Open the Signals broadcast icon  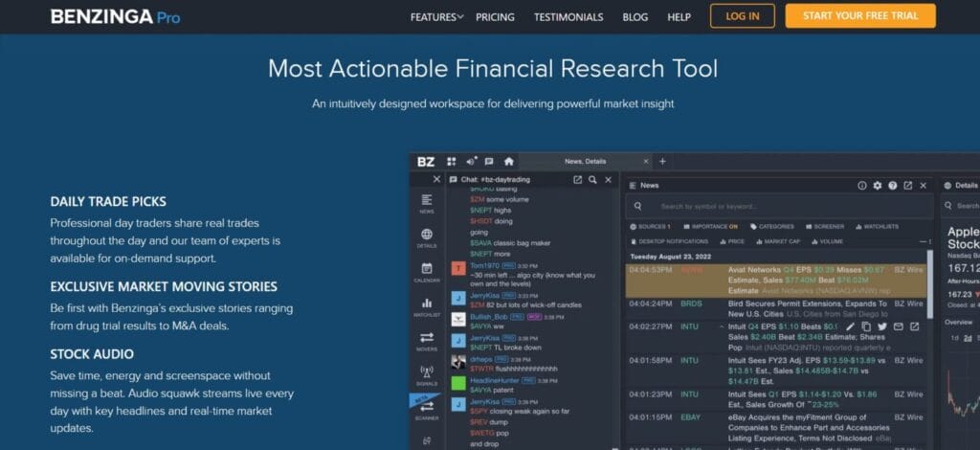pos(426,373)
